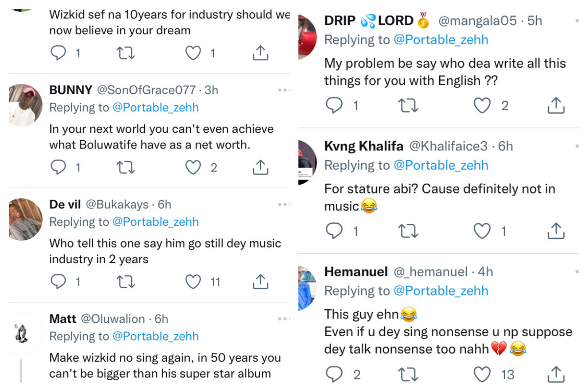Viewport: 588px width, 392px height.
Task: Open De vil's profile avatar
Action: [25, 219]
